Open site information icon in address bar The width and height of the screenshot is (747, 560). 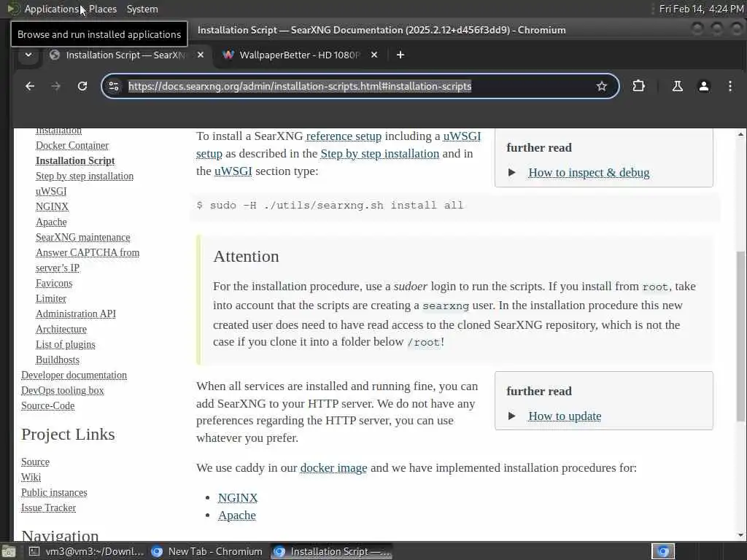coord(114,86)
